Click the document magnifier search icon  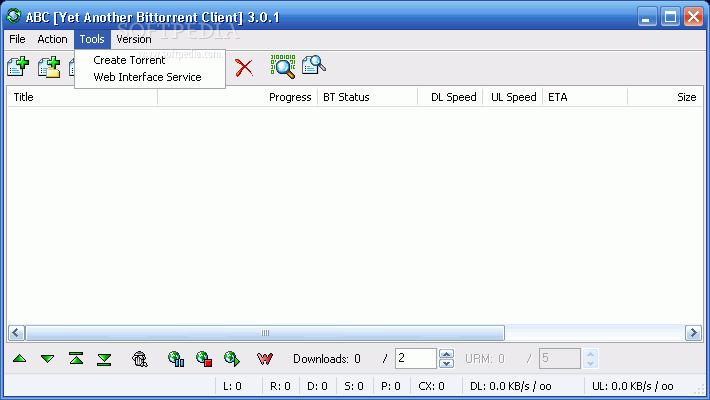pyautogui.click(x=314, y=65)
